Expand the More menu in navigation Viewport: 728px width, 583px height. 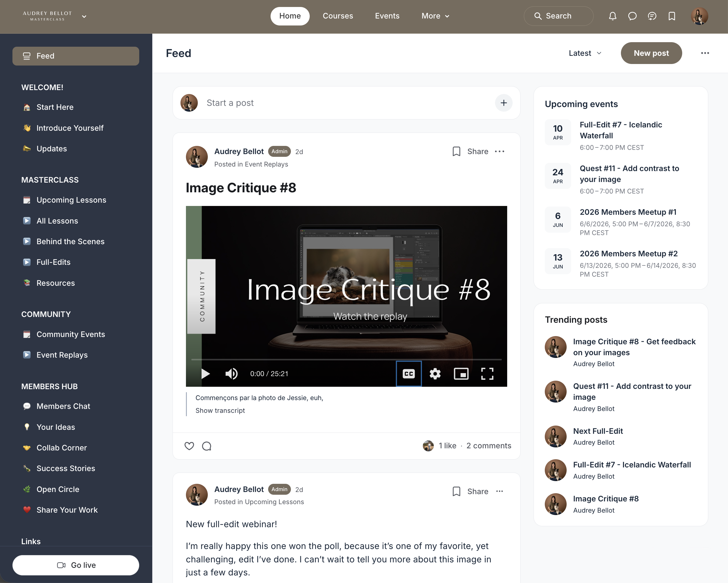[435, 16]
